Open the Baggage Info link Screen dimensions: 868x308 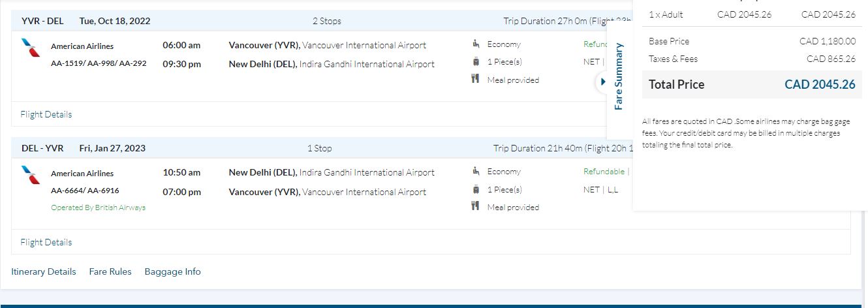(173, 271)
